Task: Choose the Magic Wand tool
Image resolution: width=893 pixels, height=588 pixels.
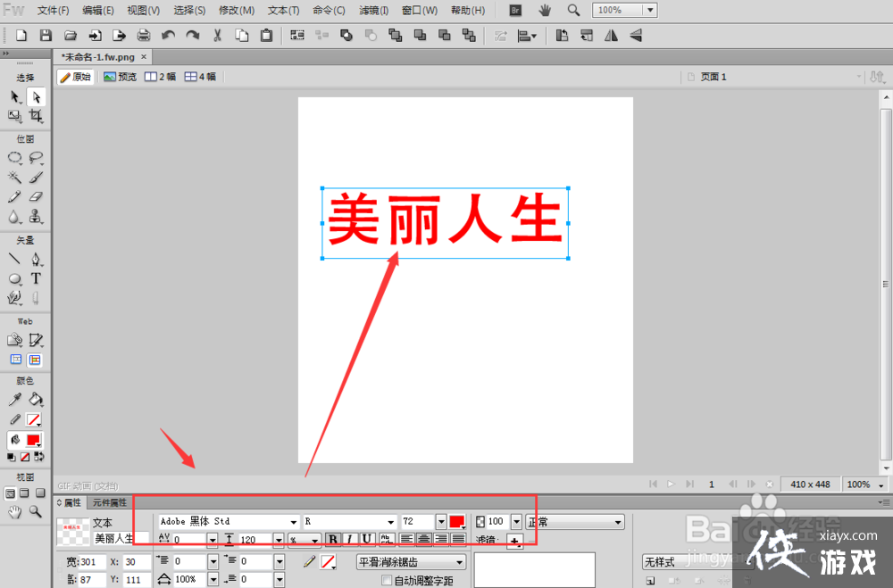Action: [x=15, y=178]
